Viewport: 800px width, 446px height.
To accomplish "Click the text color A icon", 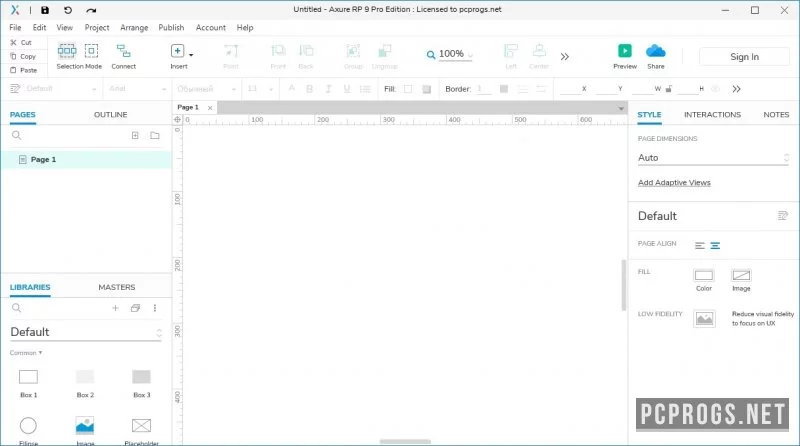I will tap(291, 88).
